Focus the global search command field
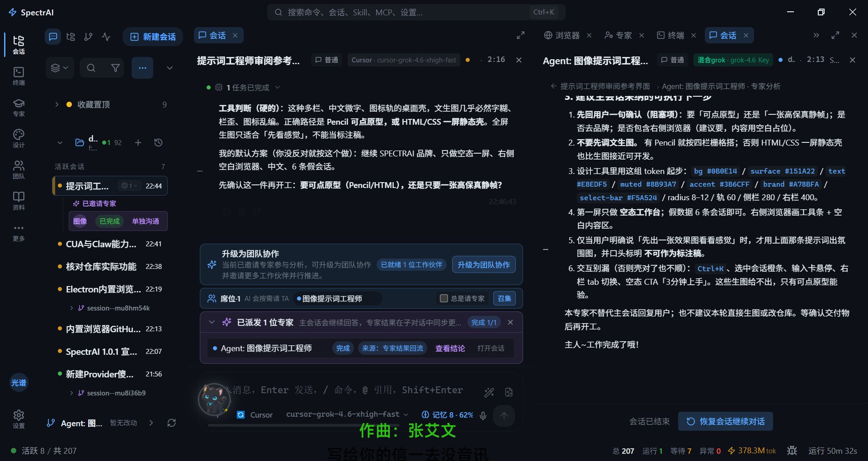The image size is (868, 461). [416, 12]
